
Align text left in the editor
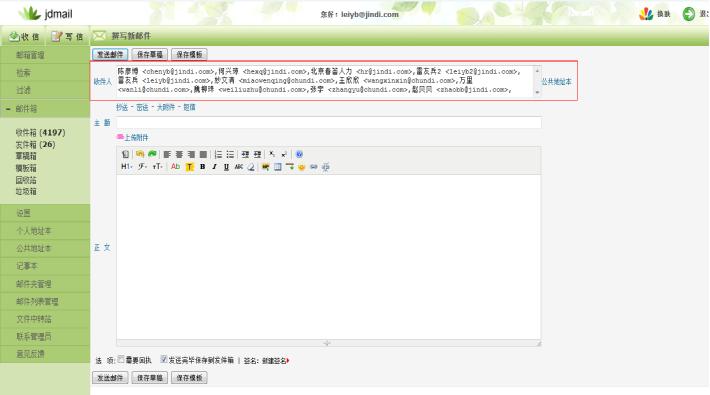click(x=167, y=154)
